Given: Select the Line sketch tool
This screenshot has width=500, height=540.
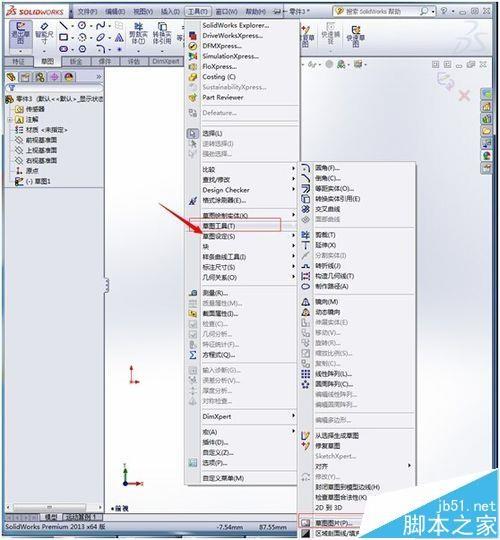Looking at the screenshot, I should 63,25.
